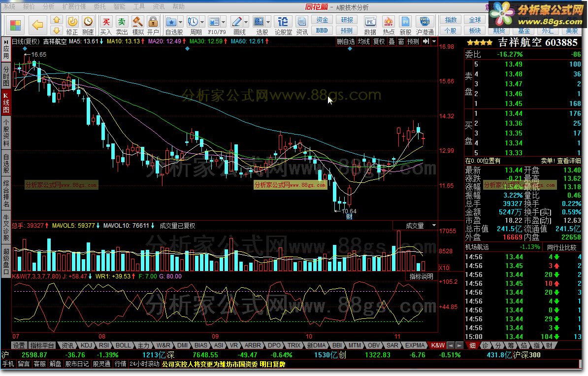Screen dimensions: 588x376
Task: Open dropdown arrow next to 周期
Action: 202,22
